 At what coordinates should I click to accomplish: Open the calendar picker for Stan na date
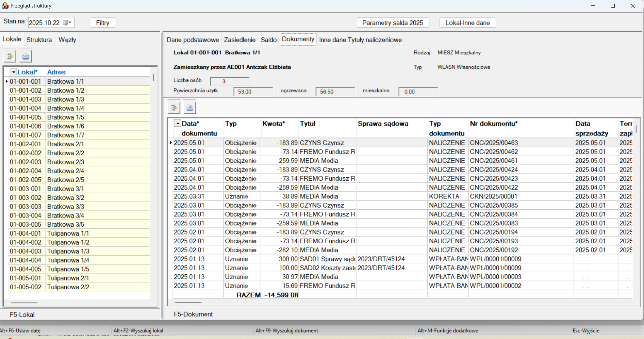tap(67, 23)
